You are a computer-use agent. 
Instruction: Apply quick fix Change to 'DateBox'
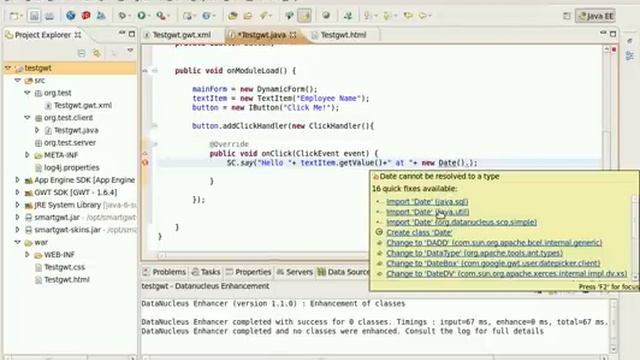click(x=493, y=263)
